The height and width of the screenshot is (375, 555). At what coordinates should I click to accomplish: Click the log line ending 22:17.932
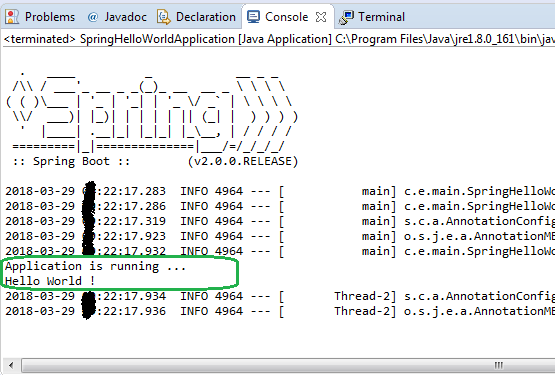point(280,251)
